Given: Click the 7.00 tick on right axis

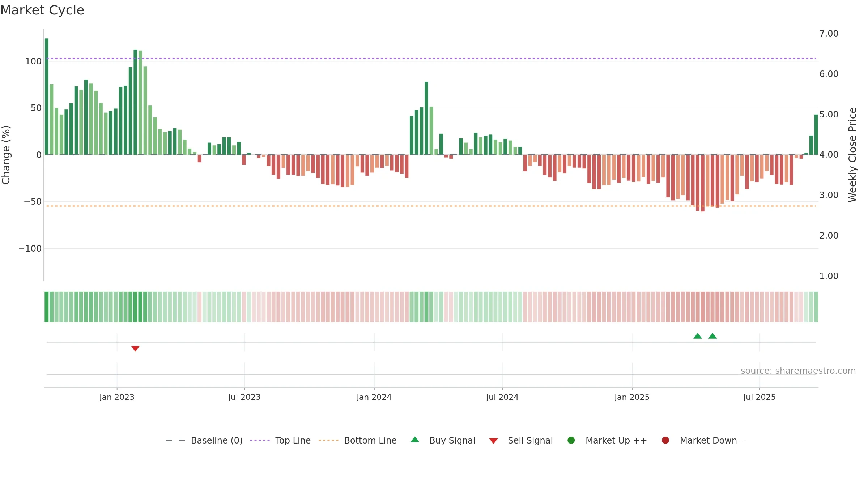Looking at the screenshot, I should point(829,34).
